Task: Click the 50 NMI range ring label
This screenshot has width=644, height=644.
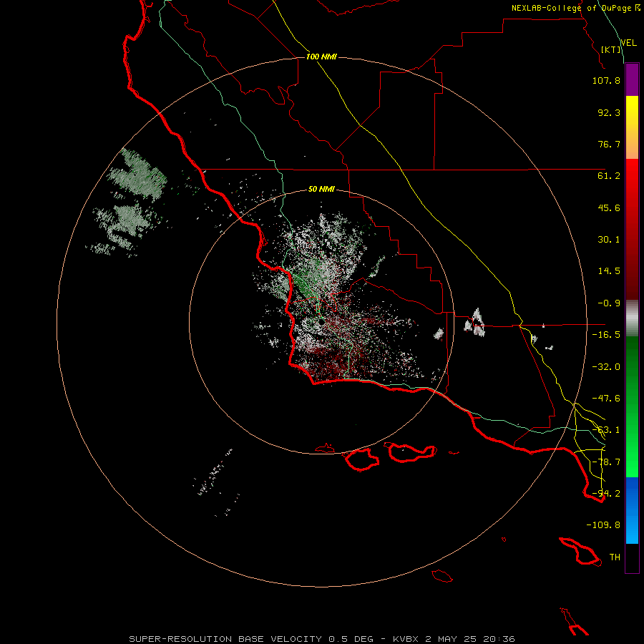Action: [x=321, y=189]
